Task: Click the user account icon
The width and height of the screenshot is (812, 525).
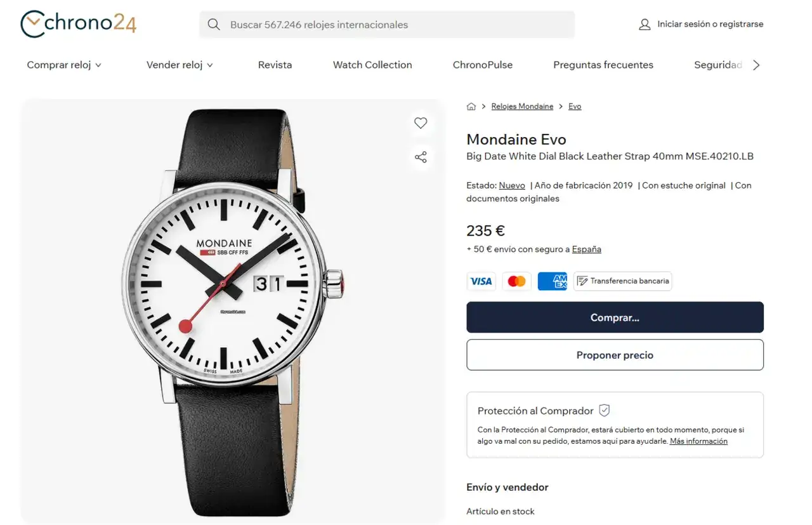Action: coord(645,25)
